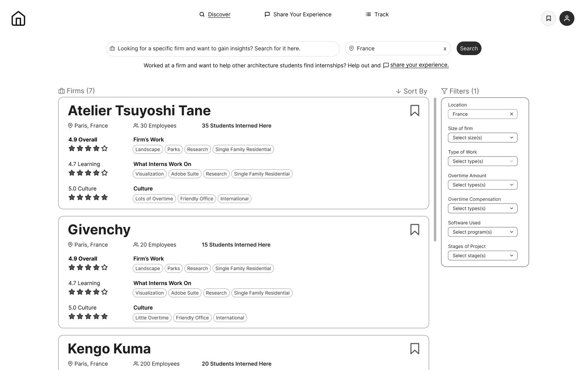Click the 20 Students Interned Here text

point(236,364)
